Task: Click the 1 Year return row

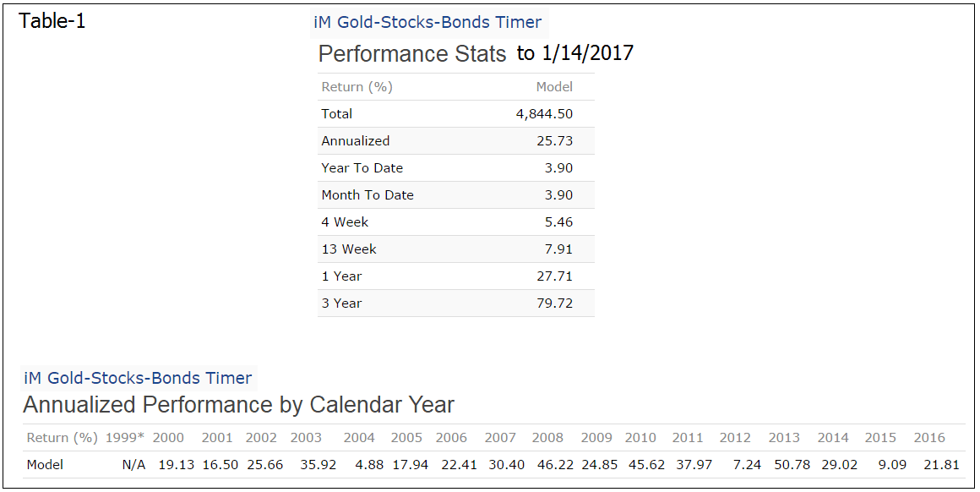Action: tap(456, 276)
